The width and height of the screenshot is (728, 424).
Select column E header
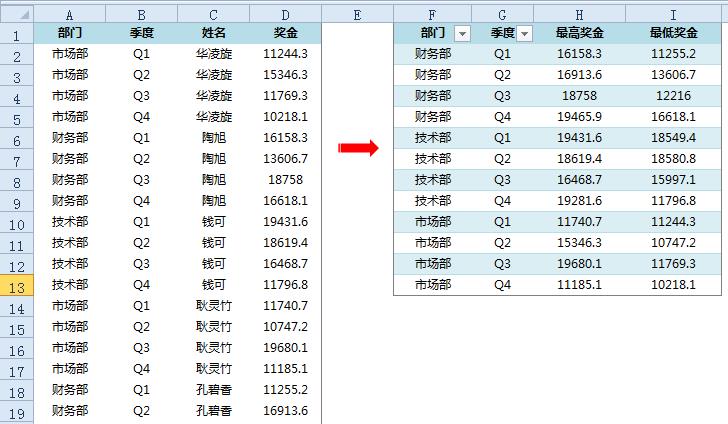358,15
